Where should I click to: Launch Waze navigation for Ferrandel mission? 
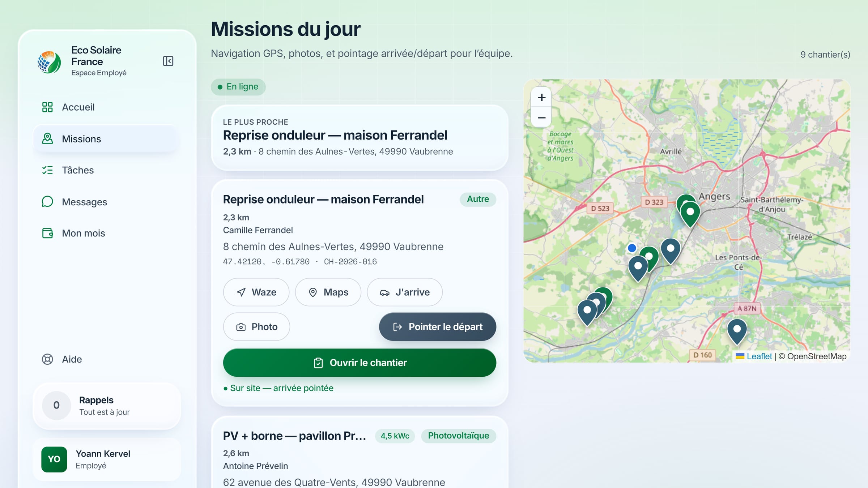tap(256, 292)
